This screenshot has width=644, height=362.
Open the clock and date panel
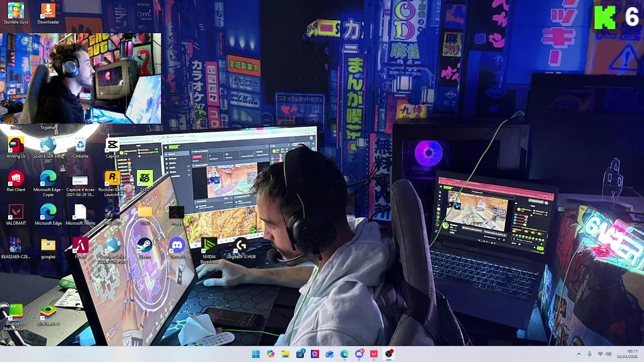[627, 354]
